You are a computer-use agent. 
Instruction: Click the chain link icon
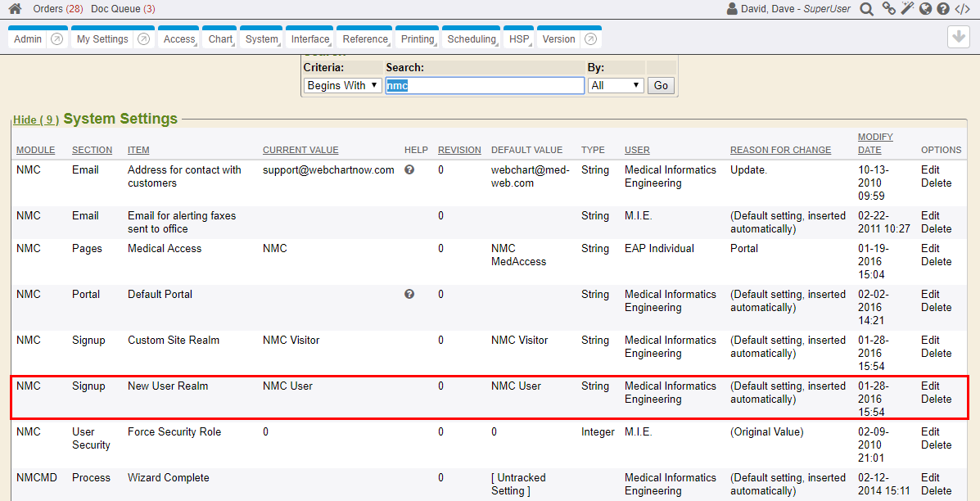point(888,9)
